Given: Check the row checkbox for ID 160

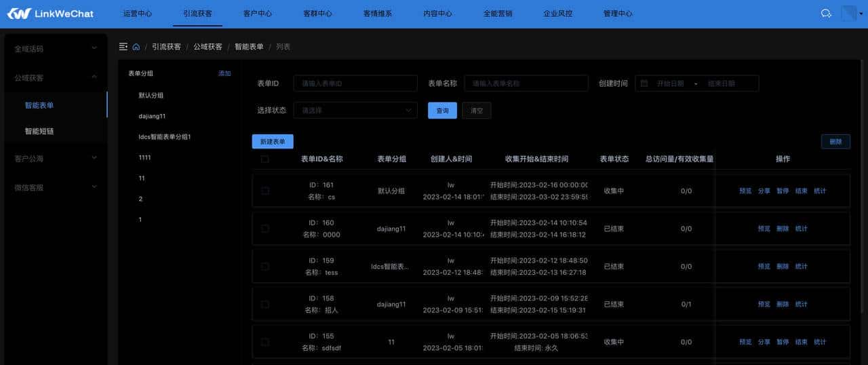Looking at the screenshot, I should point(265,229).
